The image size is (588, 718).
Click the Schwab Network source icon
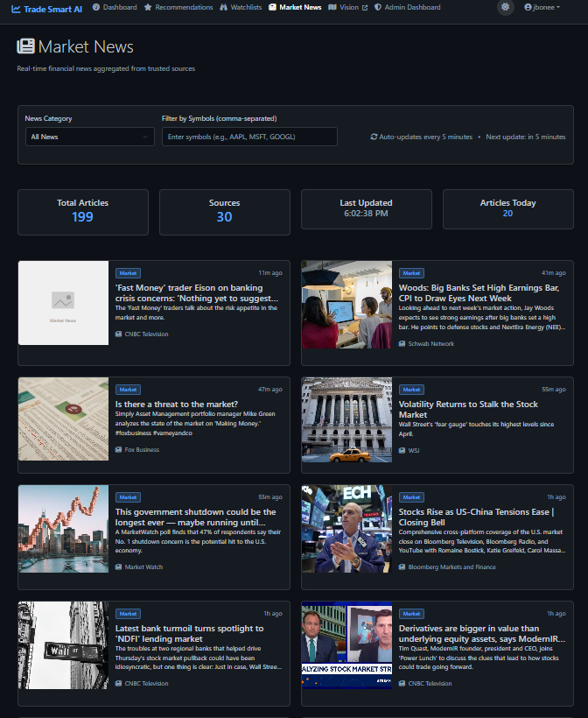(x=402, y=343)
